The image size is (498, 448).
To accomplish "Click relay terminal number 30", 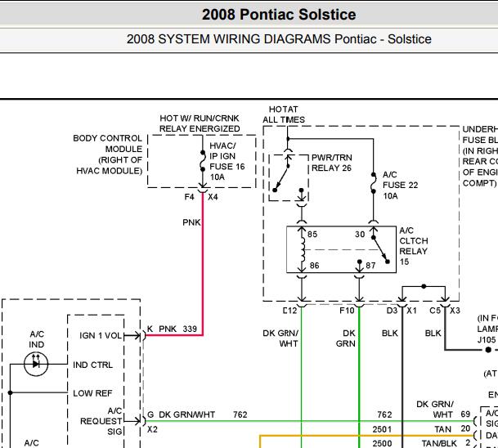I will point(360,235).
